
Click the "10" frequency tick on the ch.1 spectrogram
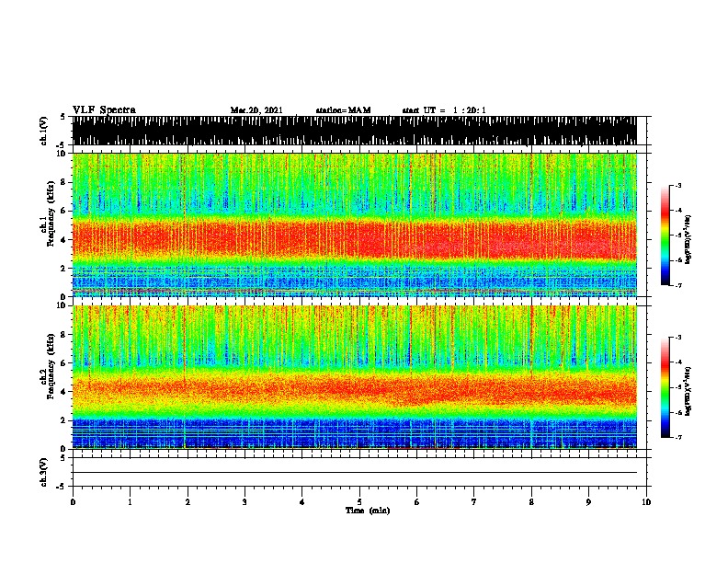(63, 154)
